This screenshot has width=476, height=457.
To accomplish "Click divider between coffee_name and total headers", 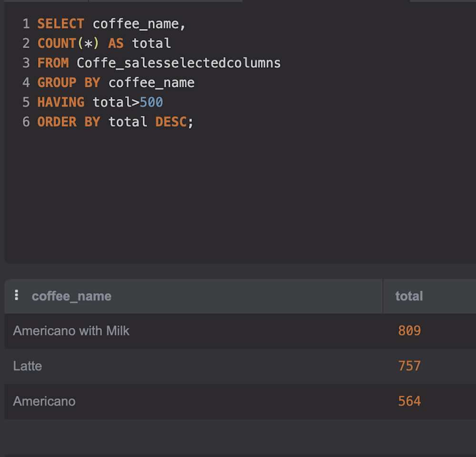I will 383,296.
